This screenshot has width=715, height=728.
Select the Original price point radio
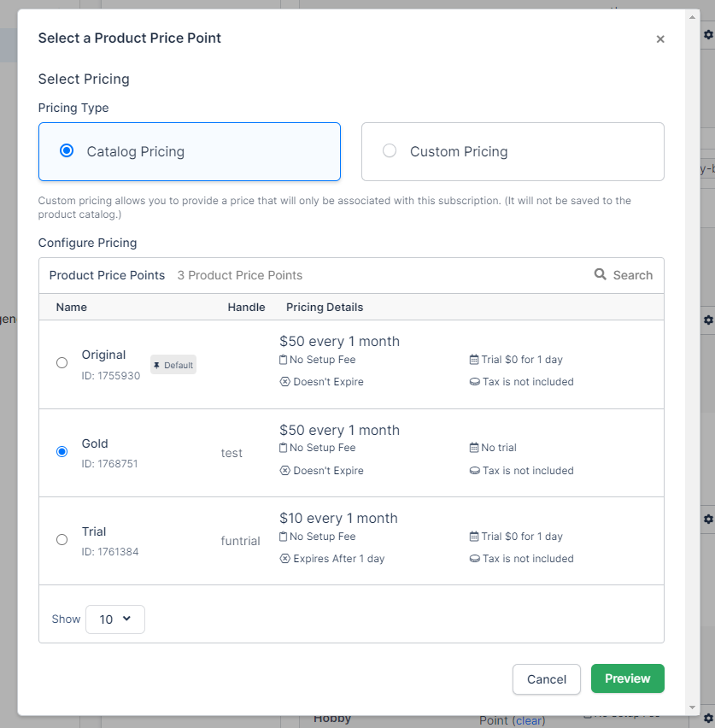tap(62, 363)
